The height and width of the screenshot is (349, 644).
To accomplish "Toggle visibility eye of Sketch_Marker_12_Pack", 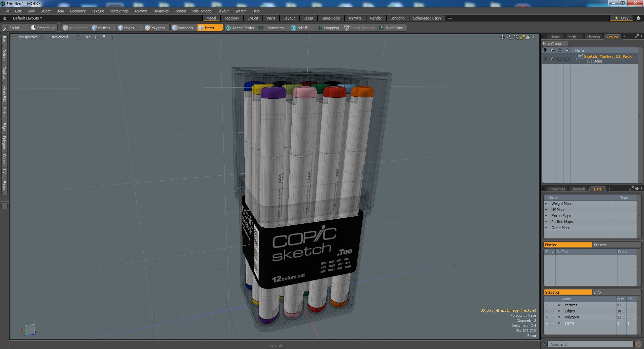I will (x=545, y=59).
